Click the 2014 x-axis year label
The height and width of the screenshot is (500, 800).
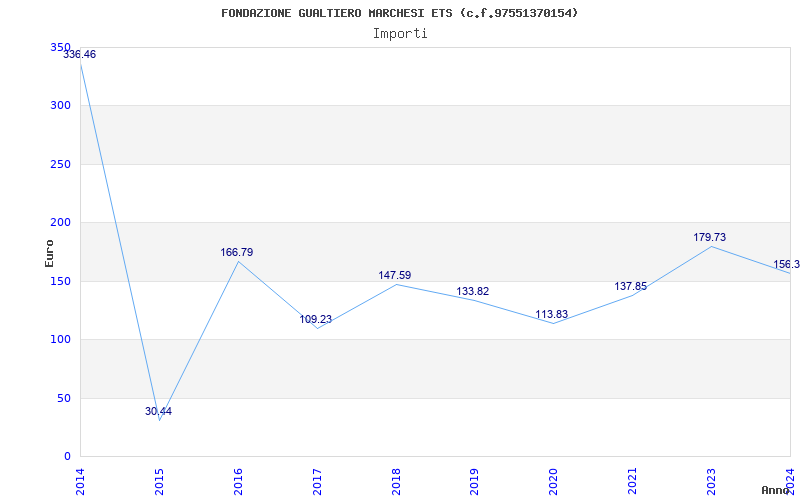[x=80, y=482]
